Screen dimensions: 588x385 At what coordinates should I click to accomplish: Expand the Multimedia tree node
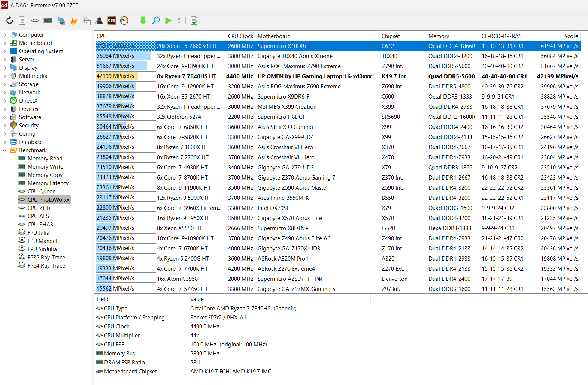pyautogui.click(x=5, y=76)
